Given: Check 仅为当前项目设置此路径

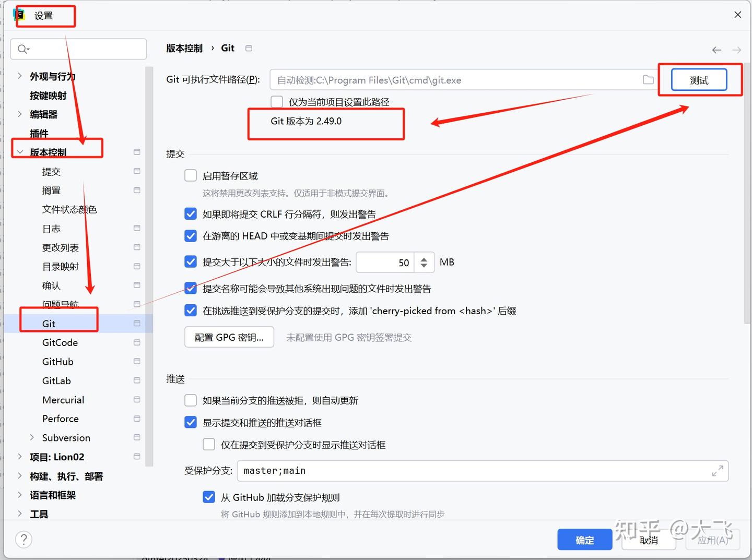Looking at the screenshot, I should point(276,101).
